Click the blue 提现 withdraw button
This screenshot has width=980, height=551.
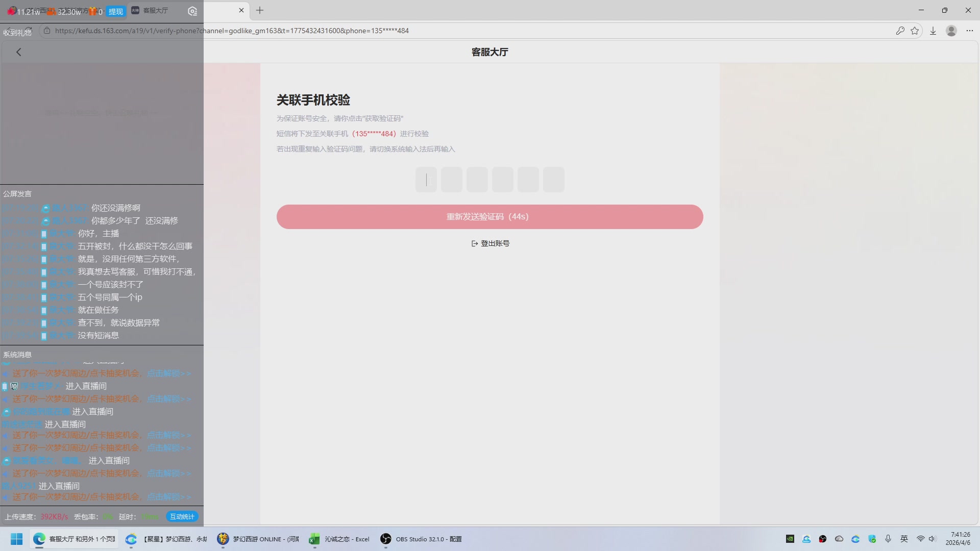coord(115,11)
